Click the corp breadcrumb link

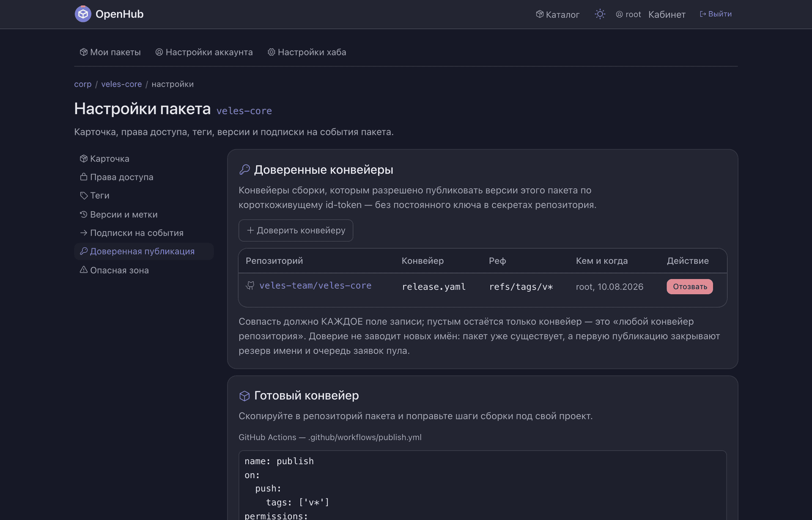tap(83, 84)
